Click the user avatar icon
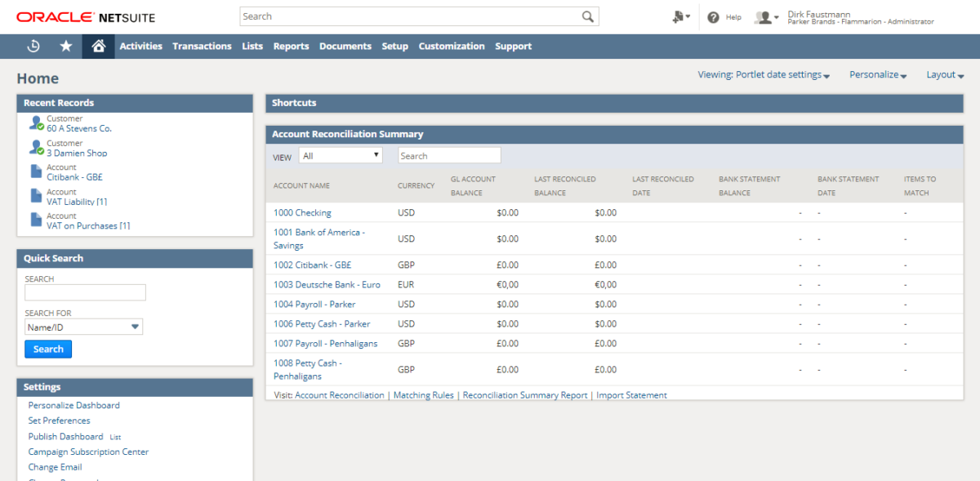 [x=764, y=17]
